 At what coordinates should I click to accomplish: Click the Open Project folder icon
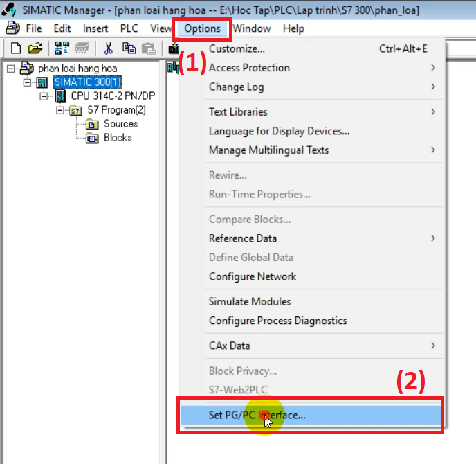35,48
